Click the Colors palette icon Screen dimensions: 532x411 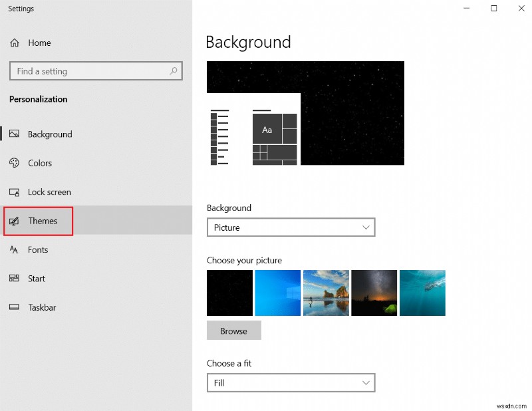click(15, 163)
